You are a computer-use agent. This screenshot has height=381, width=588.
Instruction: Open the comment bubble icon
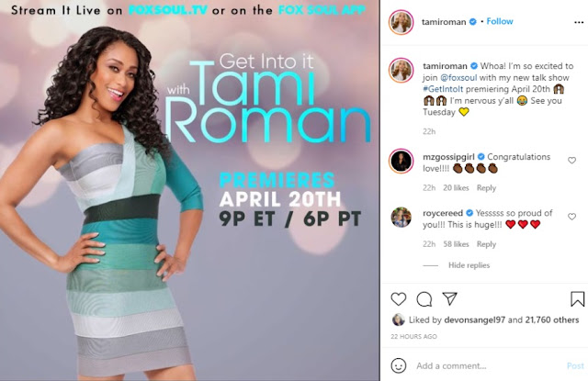coord(424,299)
